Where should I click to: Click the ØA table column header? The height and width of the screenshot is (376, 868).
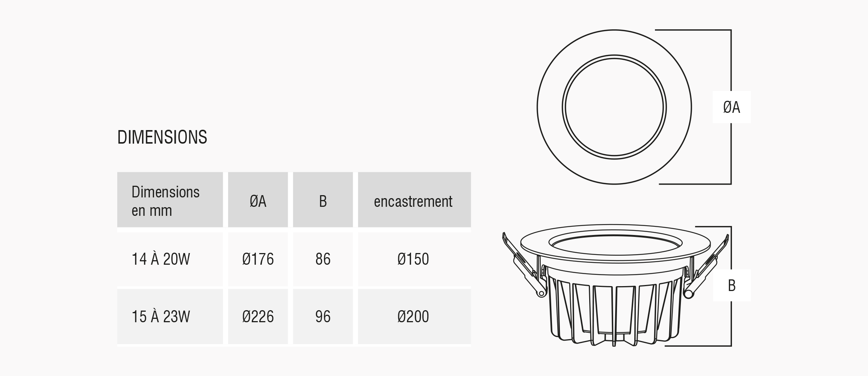pyautogui.click(x=258, y=201)
